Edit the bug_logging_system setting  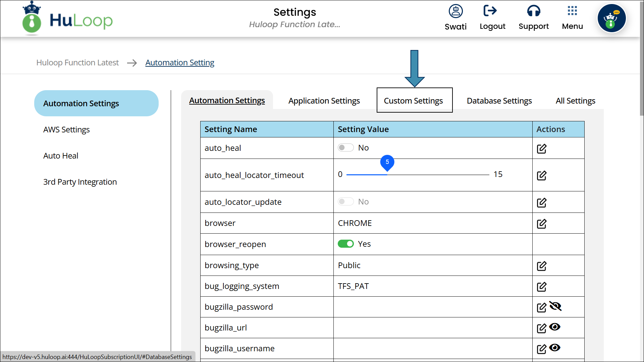pos(542,287)
